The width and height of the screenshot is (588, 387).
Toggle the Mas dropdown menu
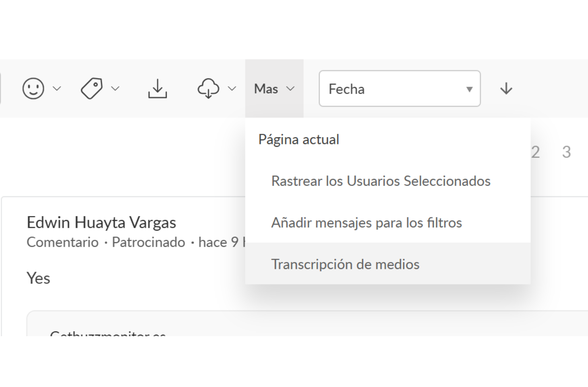point(274,89)
